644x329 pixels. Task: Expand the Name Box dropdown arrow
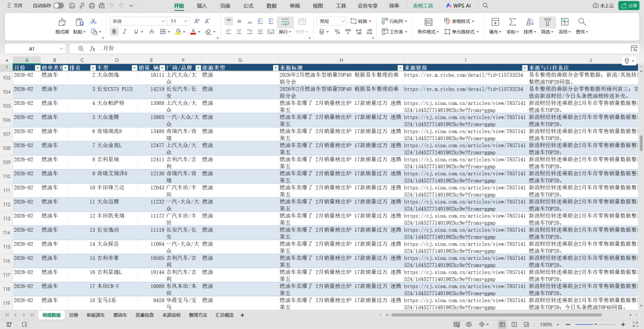[x=61, y=48]
